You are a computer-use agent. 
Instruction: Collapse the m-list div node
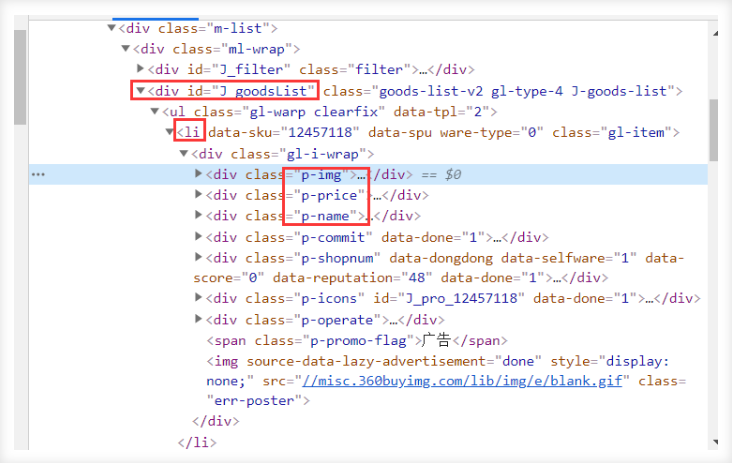tap(111, 28)
